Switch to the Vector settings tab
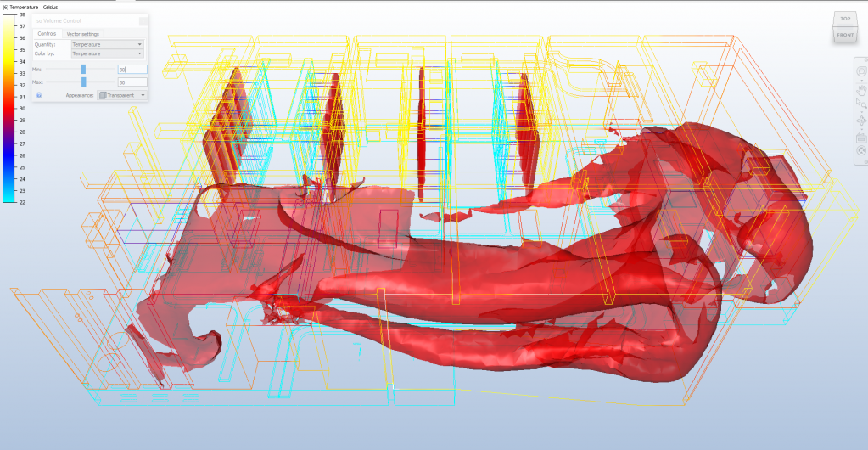The image size is (868, 450). point(82,34)
